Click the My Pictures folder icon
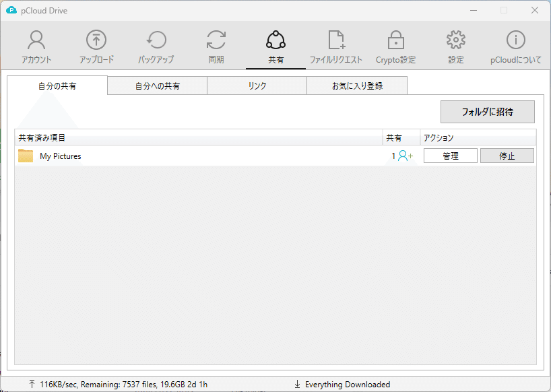Viewport: 551px width, 392px height. coord(27,156)
